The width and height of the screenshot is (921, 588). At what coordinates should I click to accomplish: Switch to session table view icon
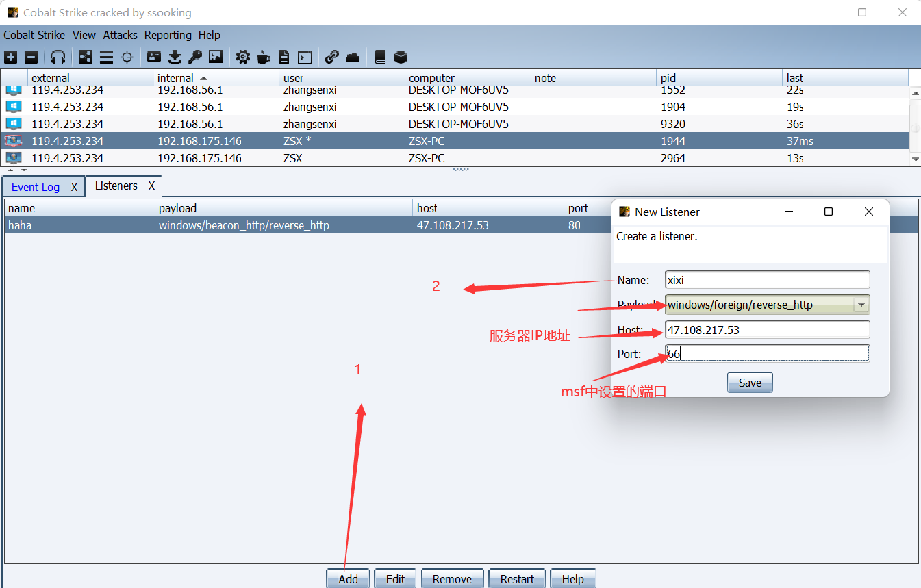(106, 57)
